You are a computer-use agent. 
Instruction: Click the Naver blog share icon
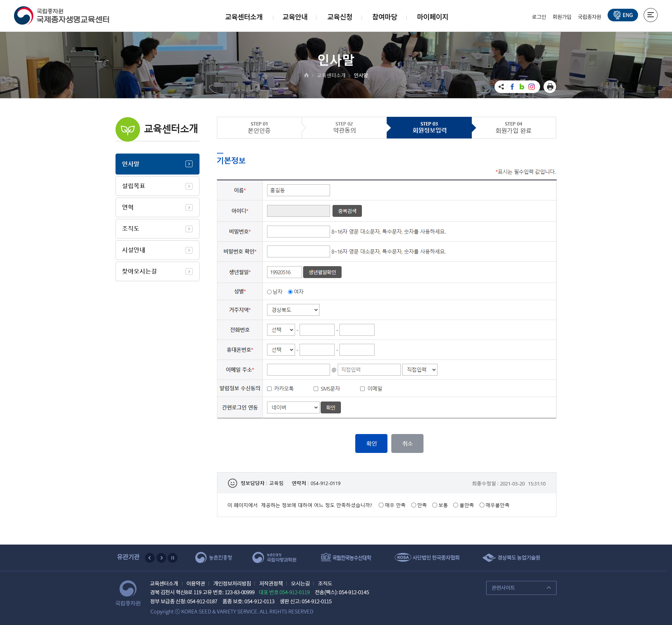pyautogui.click(x=521, y=87)
